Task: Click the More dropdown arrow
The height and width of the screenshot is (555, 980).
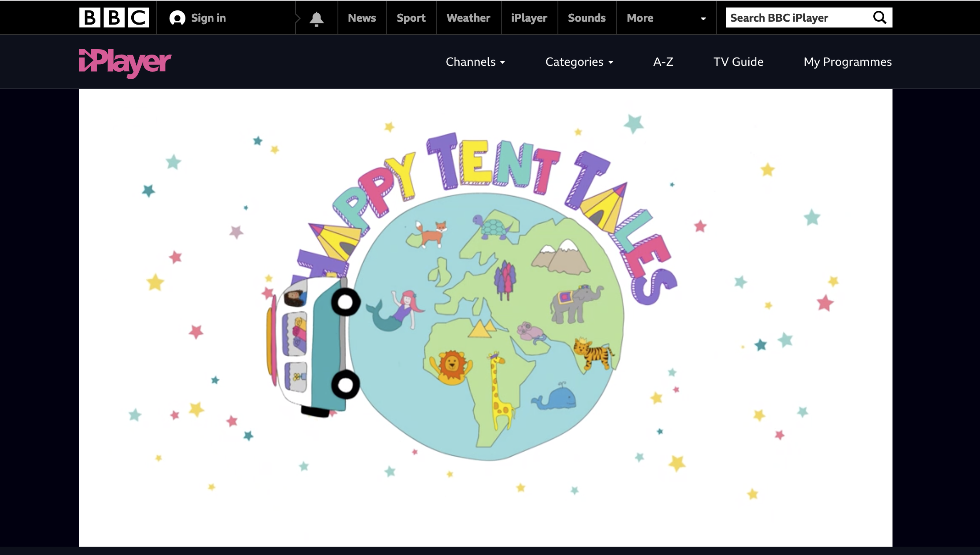Action: pos(703,19)
